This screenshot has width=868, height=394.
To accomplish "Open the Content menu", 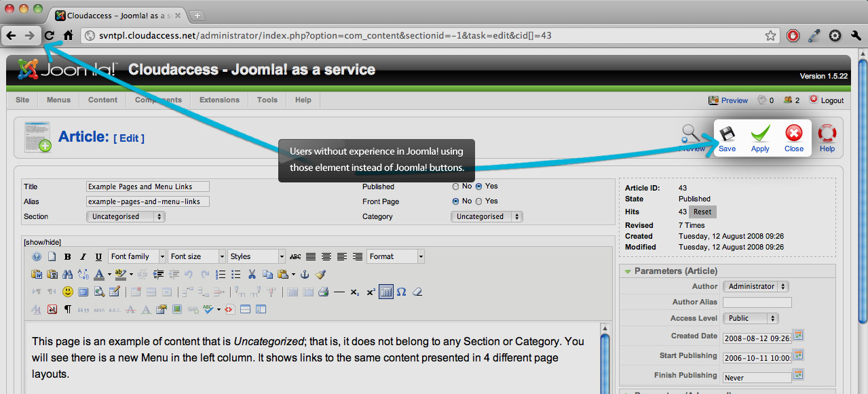I will tap(102, 100).
